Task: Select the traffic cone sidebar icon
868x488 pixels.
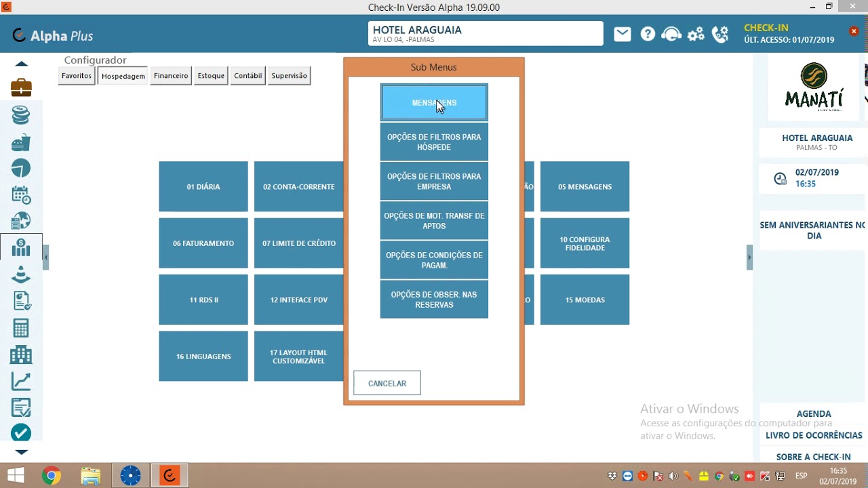Action: pos(21,274)
